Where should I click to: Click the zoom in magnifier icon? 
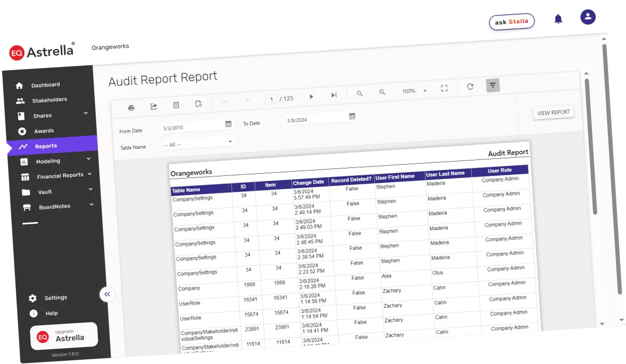tap(382, 92)
